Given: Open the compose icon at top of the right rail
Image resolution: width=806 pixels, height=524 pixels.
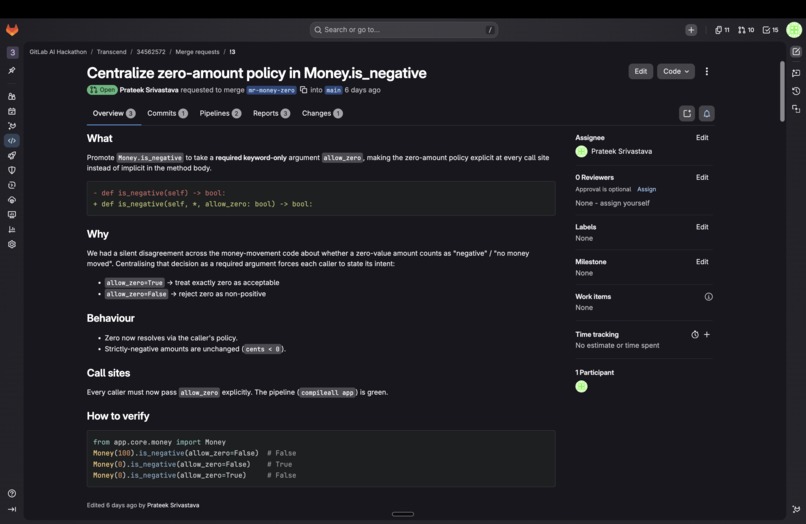Looking at the screenshot, I should (x=796, y=52).
